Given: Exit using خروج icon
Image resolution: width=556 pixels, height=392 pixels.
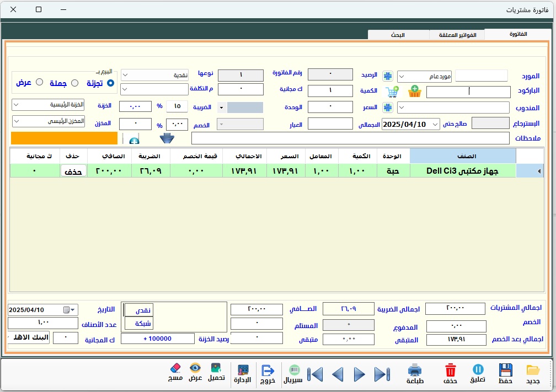Looking at the screenshot, I should pos(268,370).
